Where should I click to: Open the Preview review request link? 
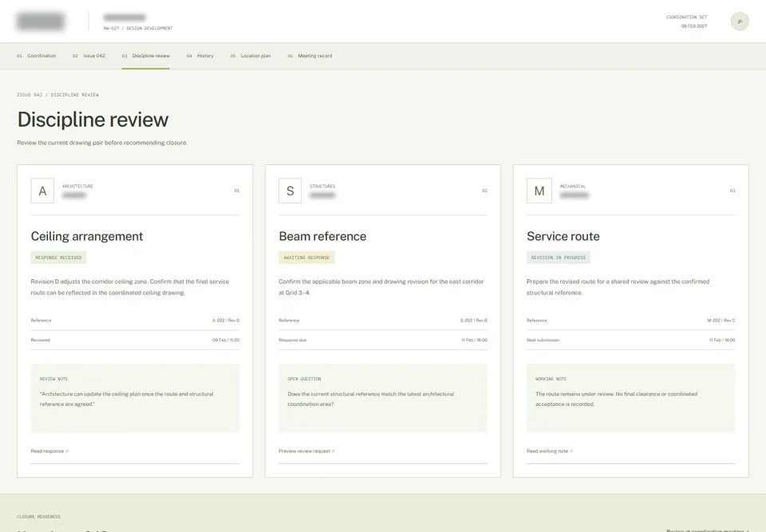click(306, 451)
